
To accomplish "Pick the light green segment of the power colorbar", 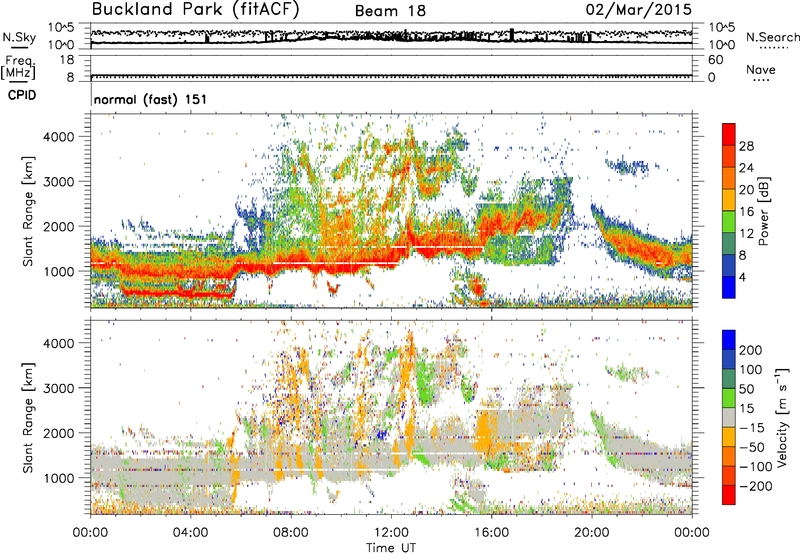I will pos(729,222).
